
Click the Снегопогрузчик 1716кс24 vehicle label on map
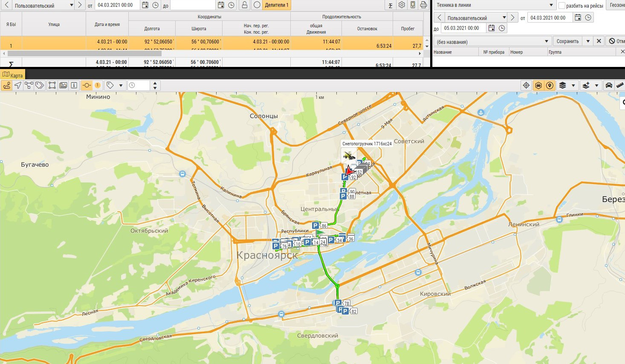click(x=367, y=144)
